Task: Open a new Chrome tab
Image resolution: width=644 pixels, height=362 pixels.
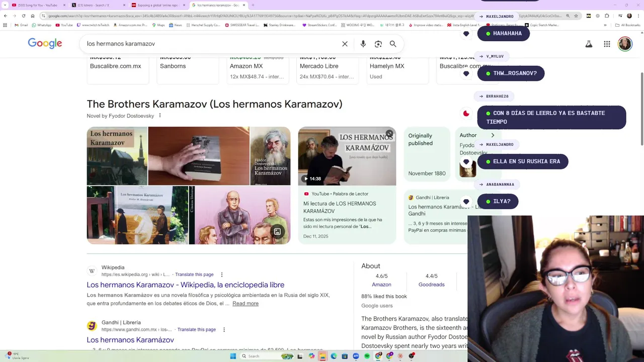Action: pyautogui.click(x=253, y=5)
